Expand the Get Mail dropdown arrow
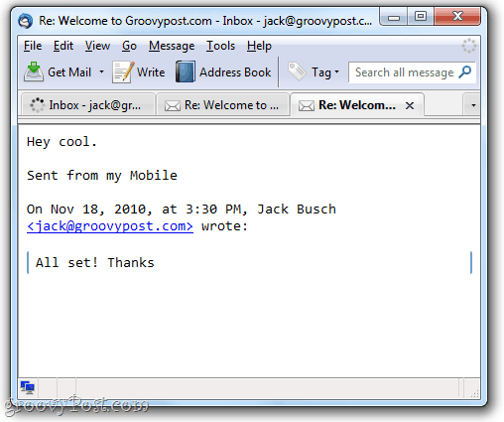Viewport: 504px width, 422px height. 101,71
